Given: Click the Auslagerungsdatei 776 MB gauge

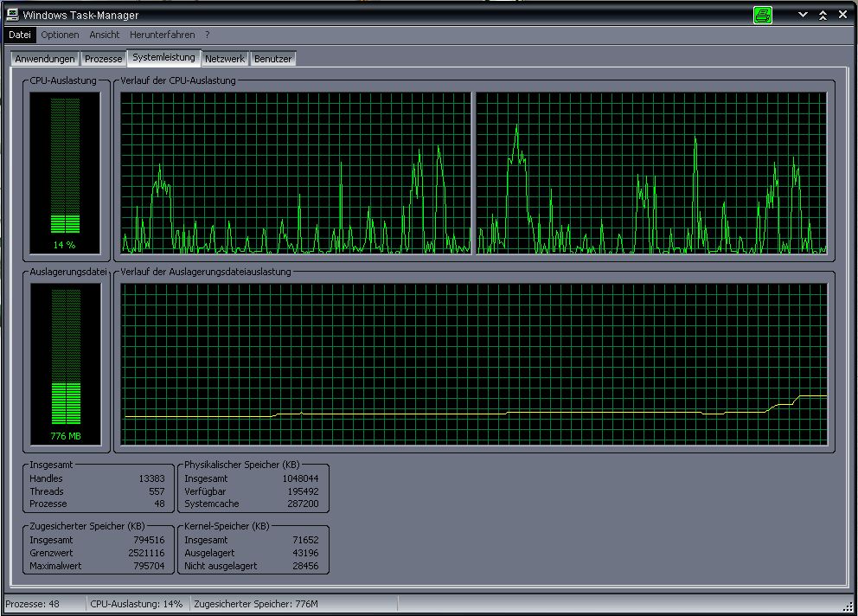Looking at the screenshot, I should point(65,363).
